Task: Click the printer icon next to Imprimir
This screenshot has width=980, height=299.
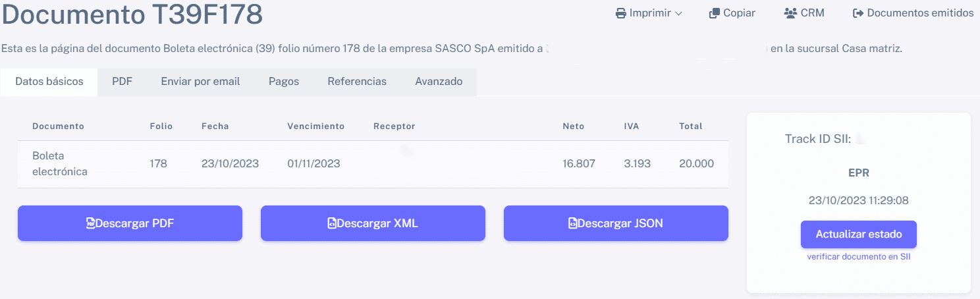Action: [620, 13]
